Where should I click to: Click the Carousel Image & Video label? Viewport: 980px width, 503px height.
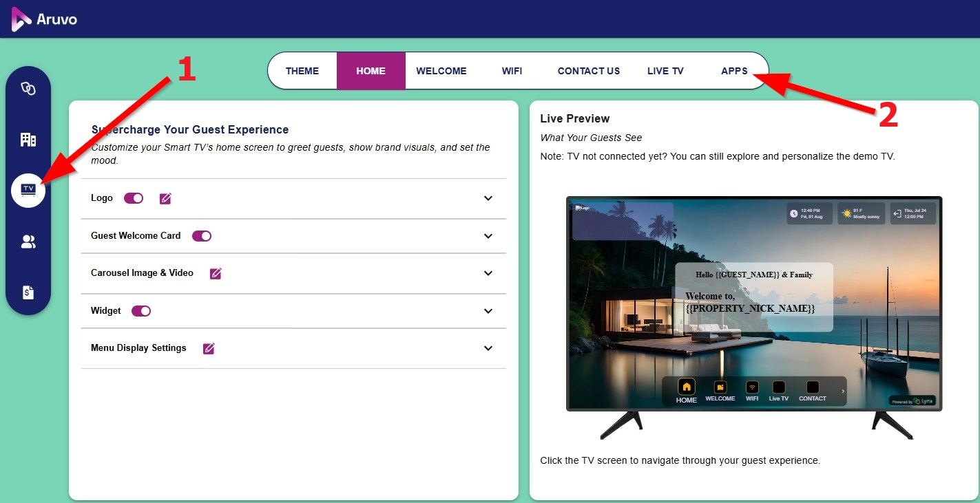point(142,272)
